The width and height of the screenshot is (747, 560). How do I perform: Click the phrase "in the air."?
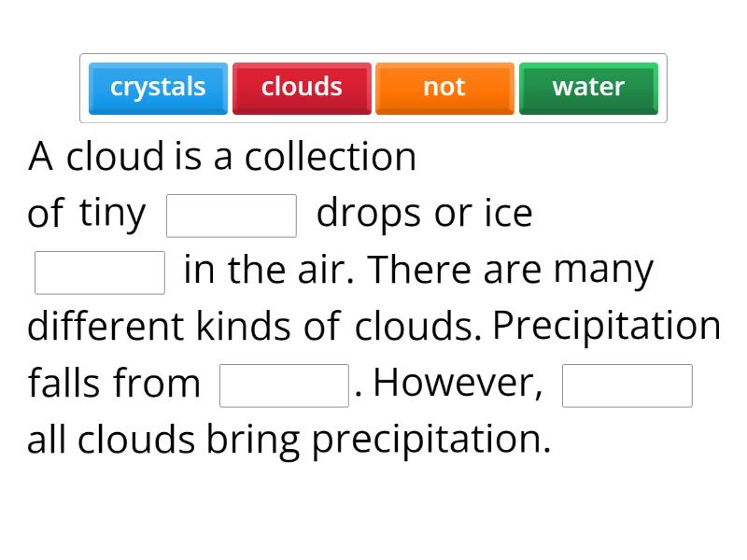click(268, 271)
